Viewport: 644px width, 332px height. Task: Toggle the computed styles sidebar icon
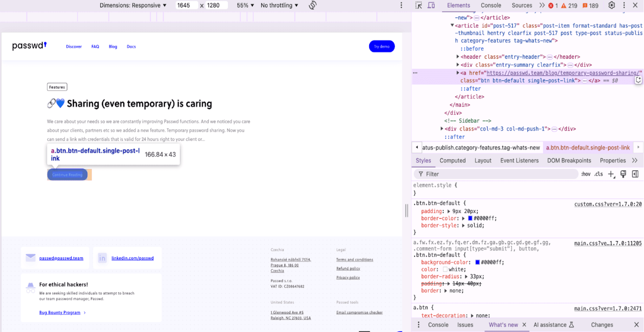[635, 174]
